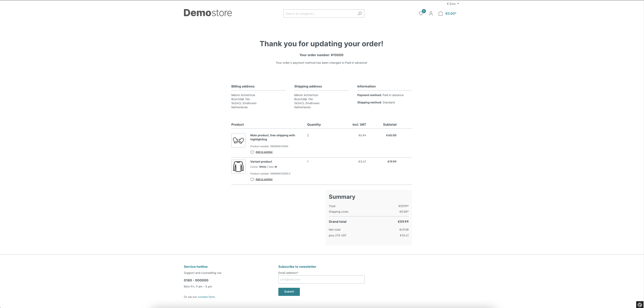Expand the Euro currency dropdown
Screen dimensions: 644x308
pyautogui.click(x=453, y=4)
